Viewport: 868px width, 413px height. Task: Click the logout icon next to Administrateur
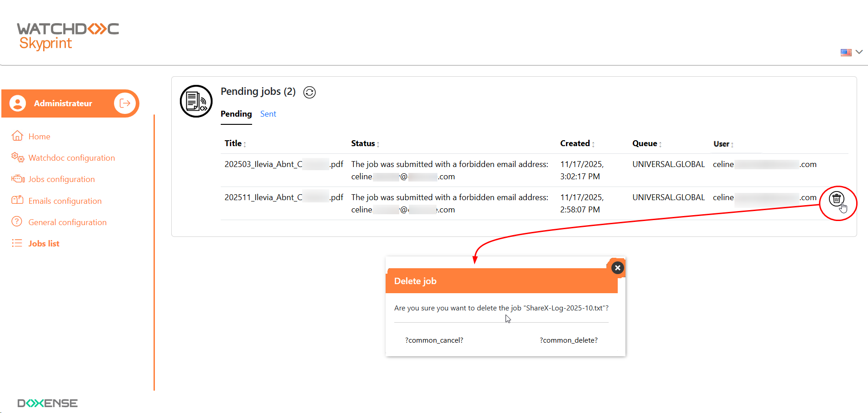[124, 103]
